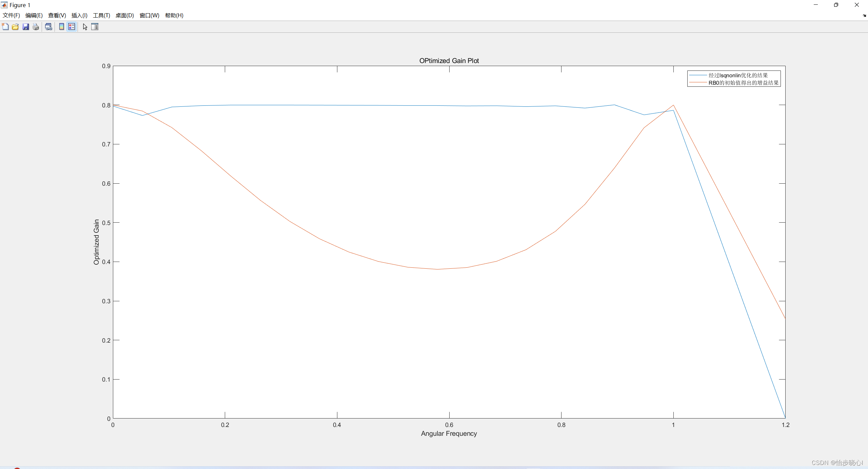The height and width of the screenshot is (469, 868).
Task: Click the x-axis tick label 0.2
Action: 225,425
